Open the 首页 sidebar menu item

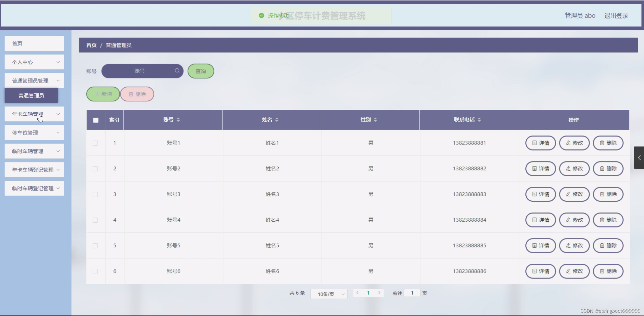[x=34, y=44]
